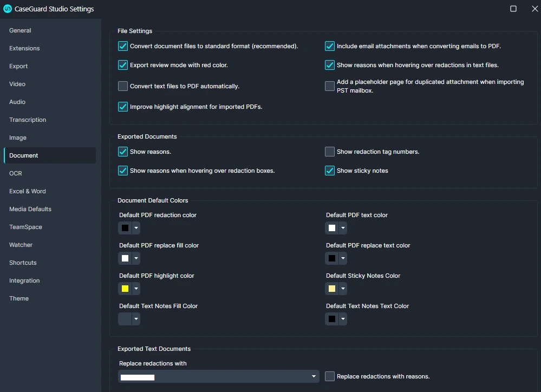Image resolution: width=541 pixels, height=392 pixels.
Task: Click the yellow Default PDF highlight color swatch
Action: pyautogui.click(x=125, y=289)
